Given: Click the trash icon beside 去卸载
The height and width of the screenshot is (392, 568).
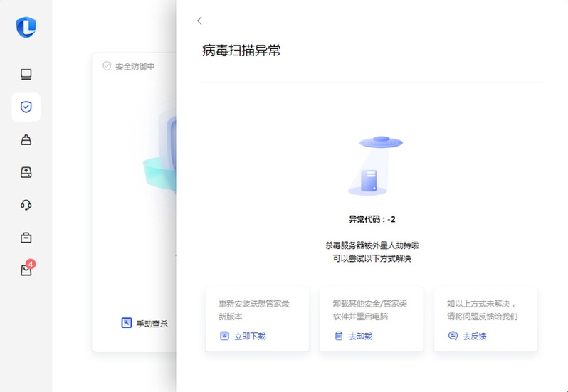Looking at the screenshot, I should [339, 336].
